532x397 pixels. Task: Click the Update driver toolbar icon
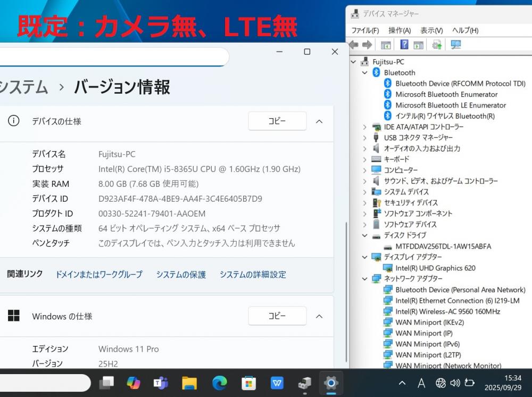coord(437,45)
